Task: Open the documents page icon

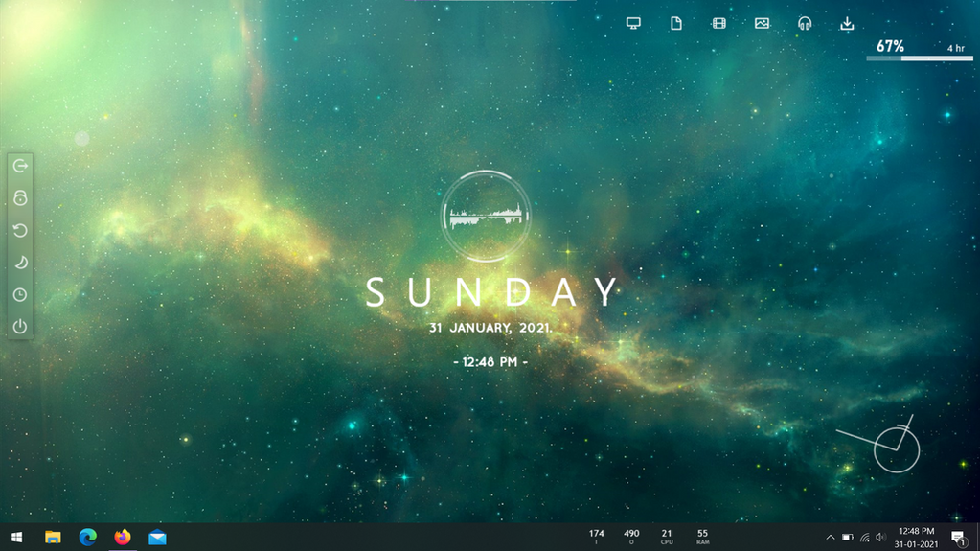Action: pyautogui.click(x=676, y=24)
